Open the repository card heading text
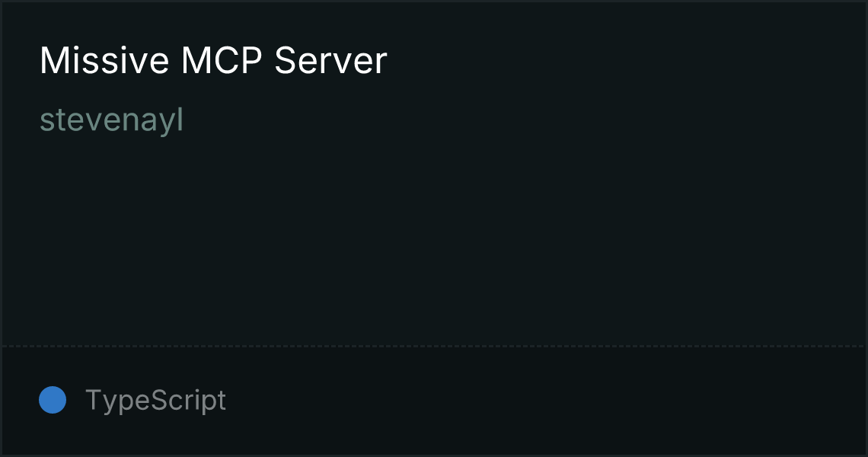This screenshot has height=457, width=868. click(x=213, y=60)
